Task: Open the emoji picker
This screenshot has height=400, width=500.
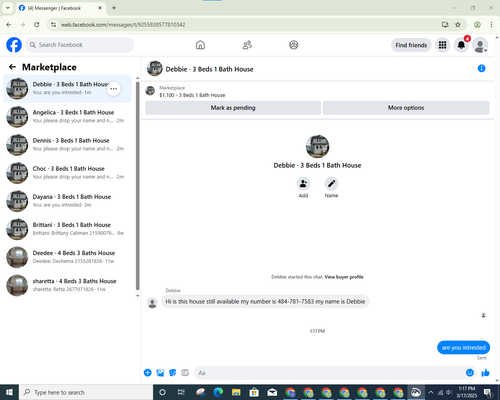Action: point(470,373)
